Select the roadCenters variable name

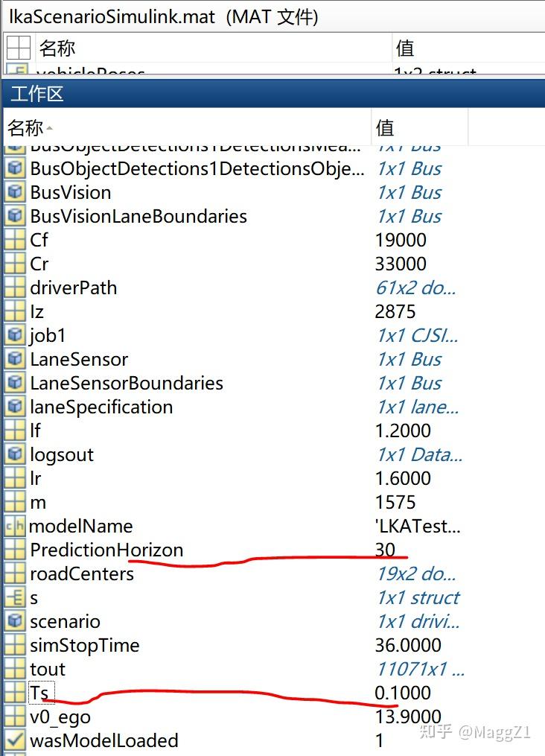point(82,574)
